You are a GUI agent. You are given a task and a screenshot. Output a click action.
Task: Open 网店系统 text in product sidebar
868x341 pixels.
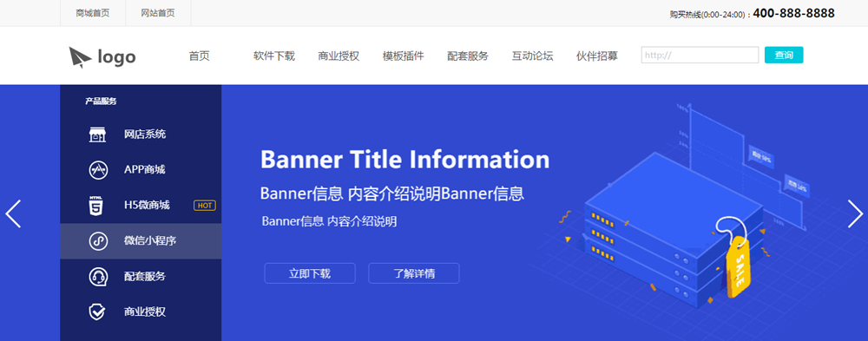(145, 134)
